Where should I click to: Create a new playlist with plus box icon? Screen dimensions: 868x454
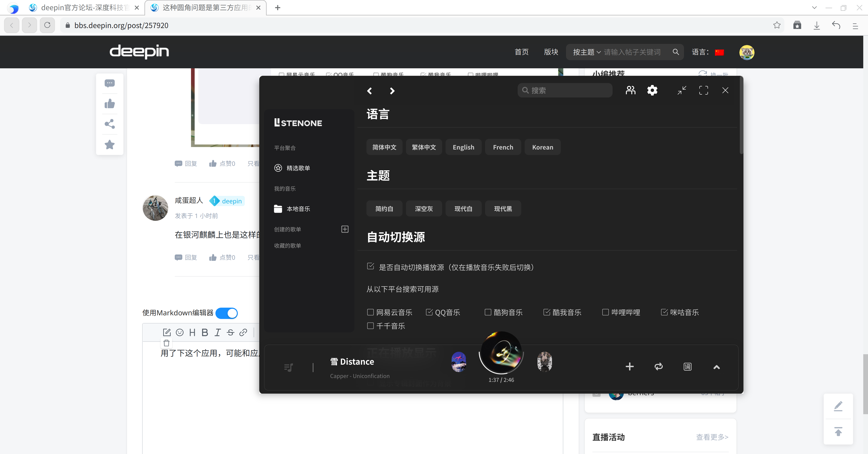pyautogui.click(x=345, y=229)
